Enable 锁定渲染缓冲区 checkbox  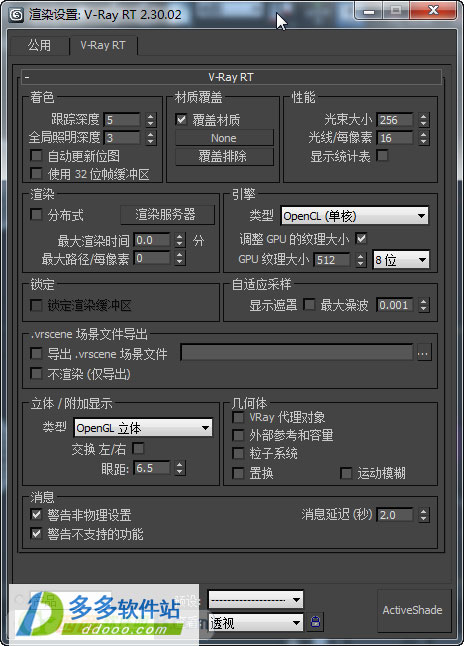coord(36,305)
